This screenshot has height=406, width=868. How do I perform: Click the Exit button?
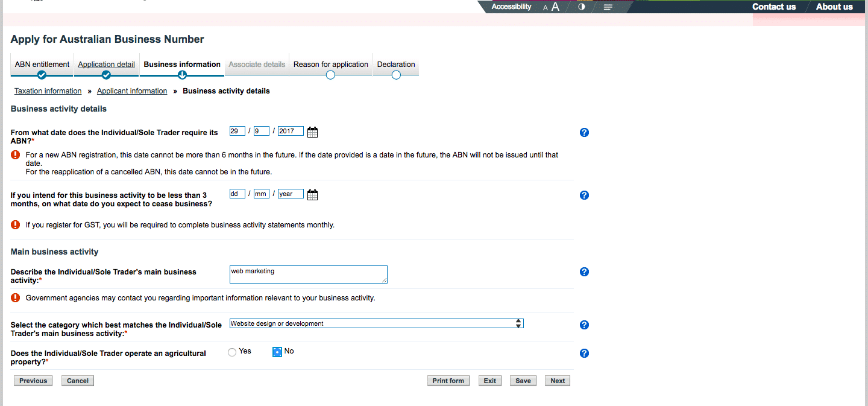(490, 381)
